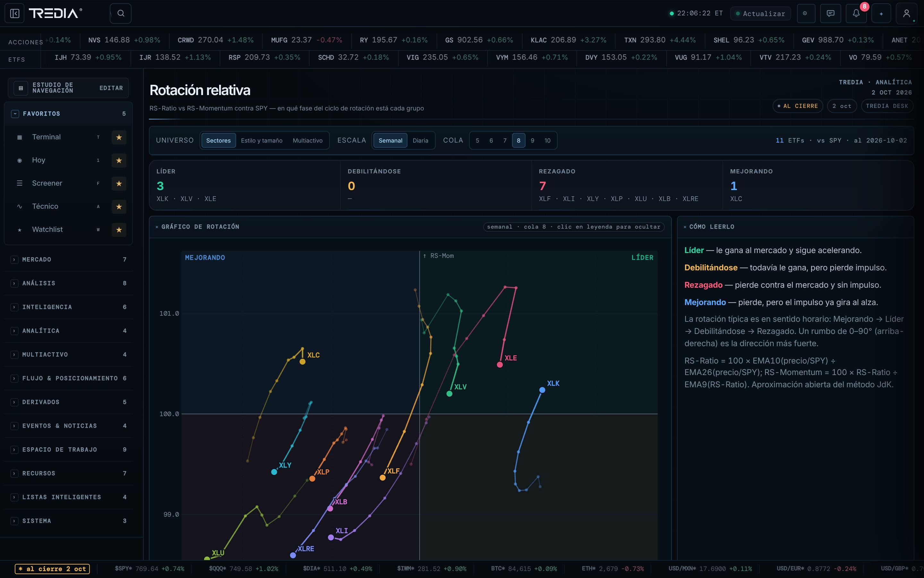Select the Sectores universe tab
Screen dimensions: 924x578
point(218,140)
